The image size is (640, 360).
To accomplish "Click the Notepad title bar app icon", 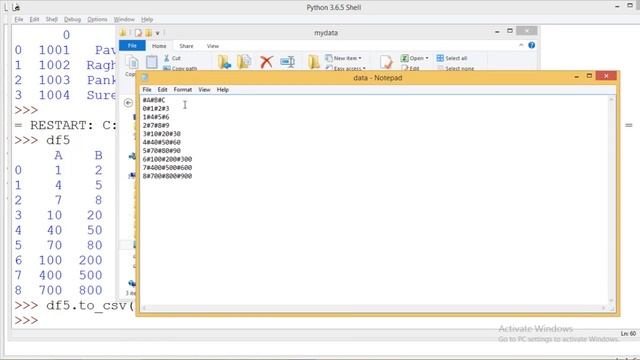I will (x=144, y=78).
